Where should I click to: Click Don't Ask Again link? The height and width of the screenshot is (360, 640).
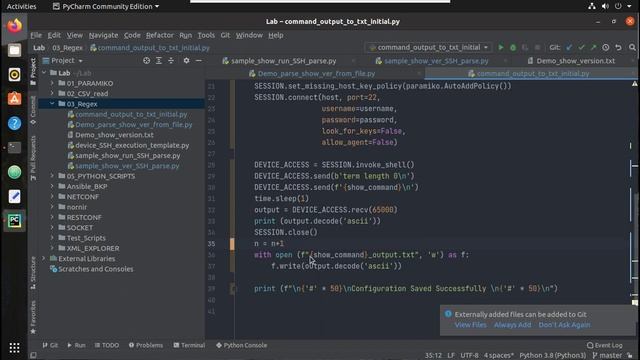click(564, 325)
